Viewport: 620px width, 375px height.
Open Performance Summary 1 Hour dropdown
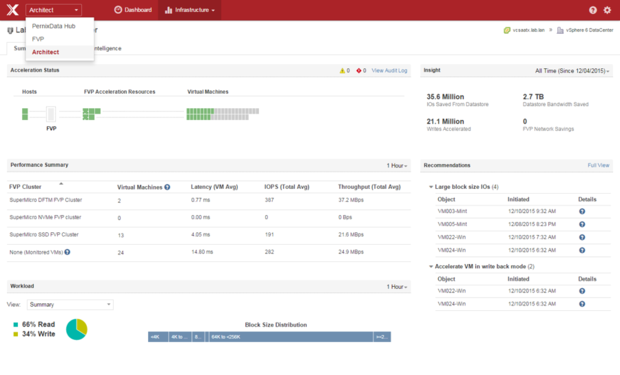397,166
